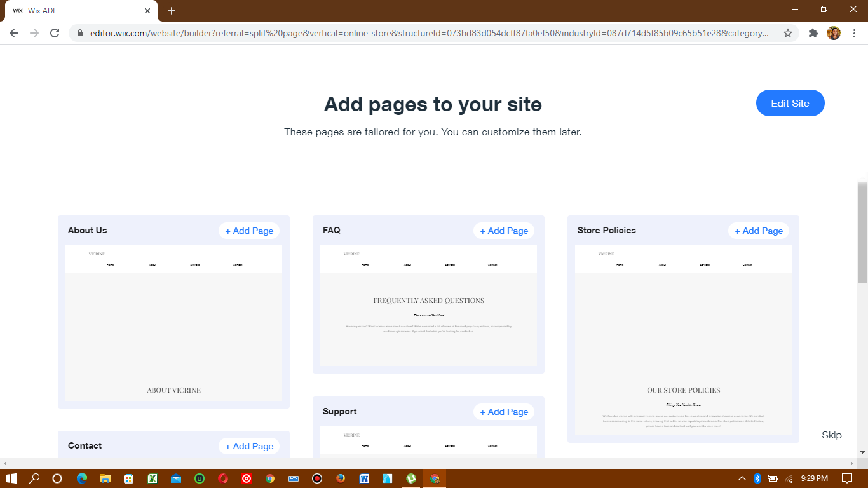Open Opera browser from the taskbar

[x=223, y=478]
